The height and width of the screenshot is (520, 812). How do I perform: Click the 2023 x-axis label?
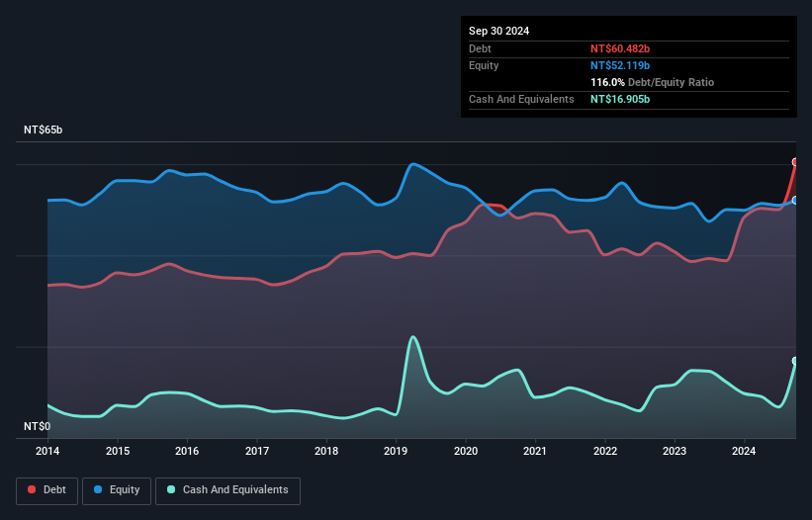(x=675, y=451)
